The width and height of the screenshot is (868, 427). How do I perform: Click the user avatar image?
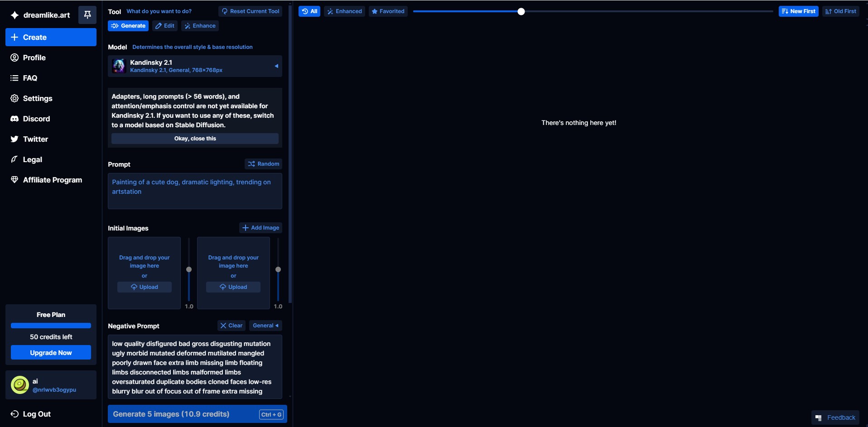pos(20,385)
